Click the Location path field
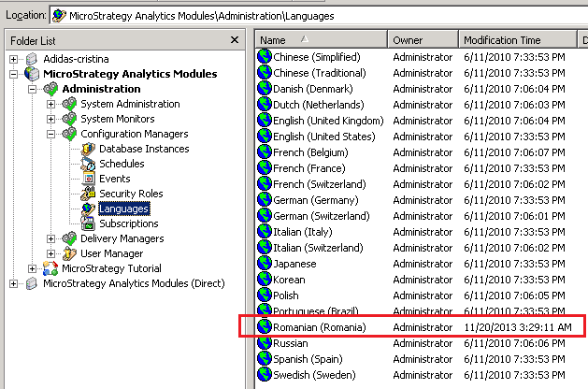 pos(319,16)
